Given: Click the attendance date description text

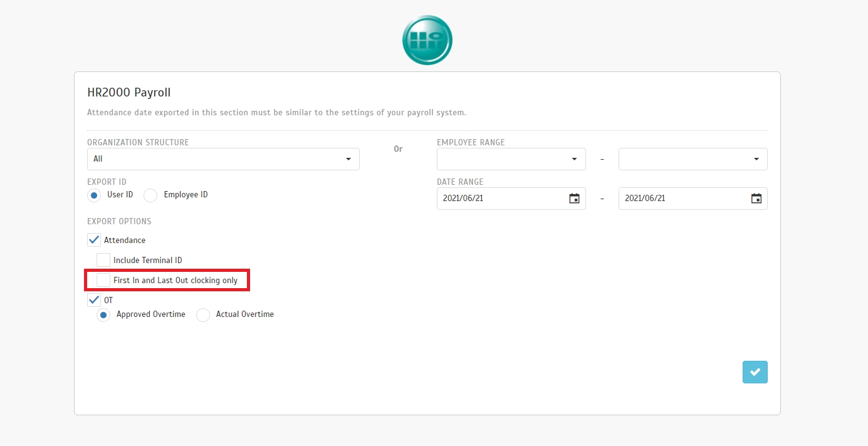Looking at the screenshot, I should (x=276, y=113).
